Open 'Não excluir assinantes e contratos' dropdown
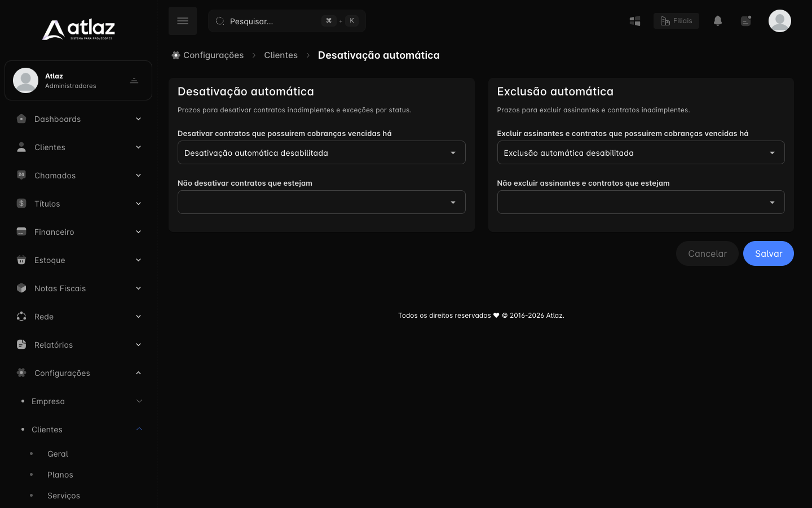 (x=641, y=202)
